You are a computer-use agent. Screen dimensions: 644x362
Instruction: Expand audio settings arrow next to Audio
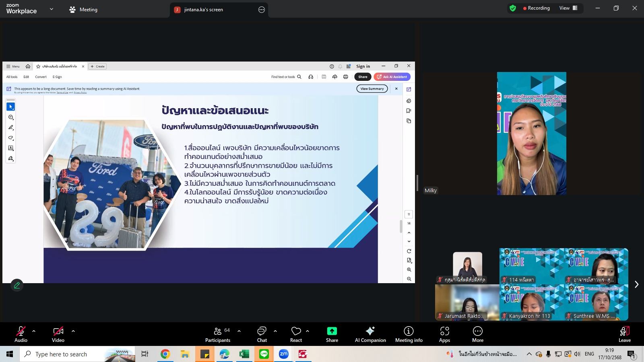tap(34, 331)
